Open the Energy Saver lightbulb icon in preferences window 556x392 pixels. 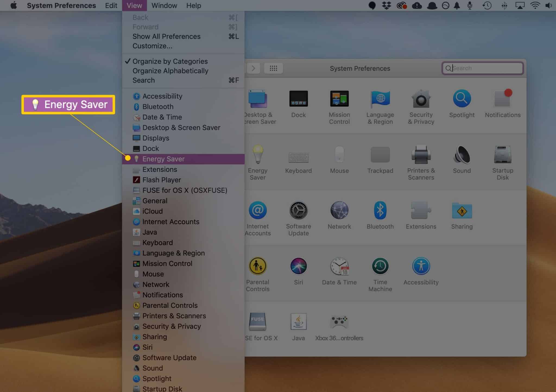(258, 154)
